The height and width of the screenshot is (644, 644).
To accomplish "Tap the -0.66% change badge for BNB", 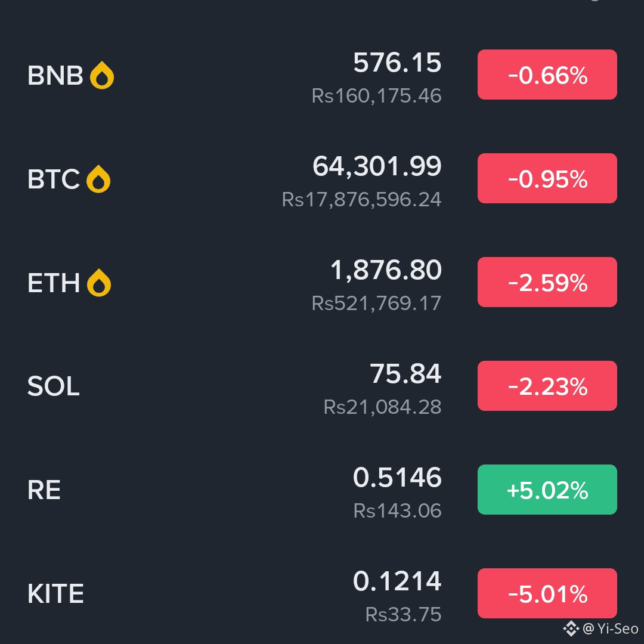I will pyautogui.click(x=547, y=75).
